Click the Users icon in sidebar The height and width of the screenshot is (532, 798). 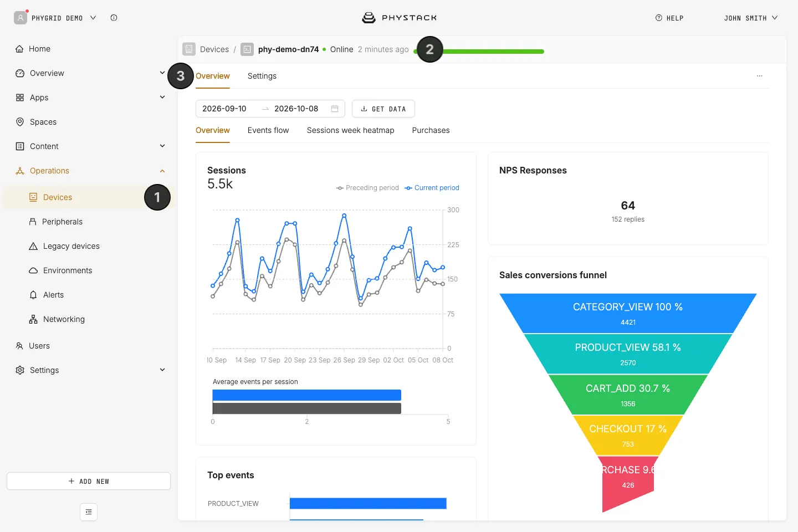tap(20, 346)
